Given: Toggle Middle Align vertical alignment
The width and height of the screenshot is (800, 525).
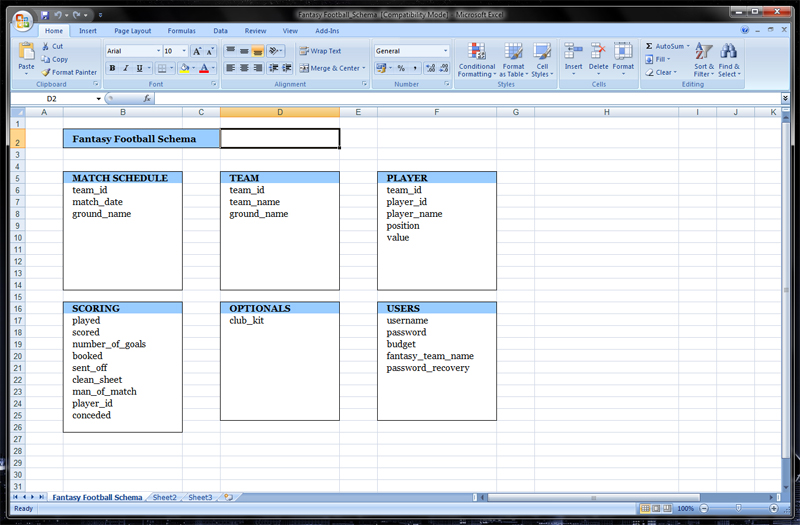Looking at the screenshot, I should (244, 51).
